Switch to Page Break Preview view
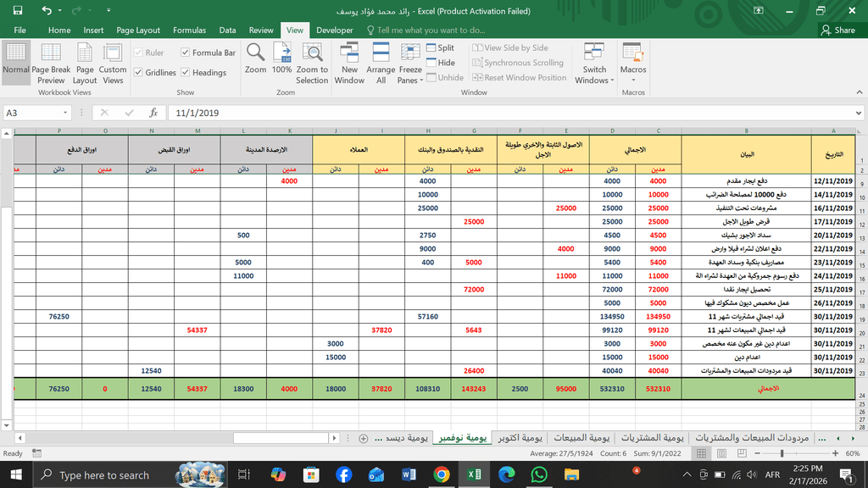Screen dimensions: 868x488 51,63
